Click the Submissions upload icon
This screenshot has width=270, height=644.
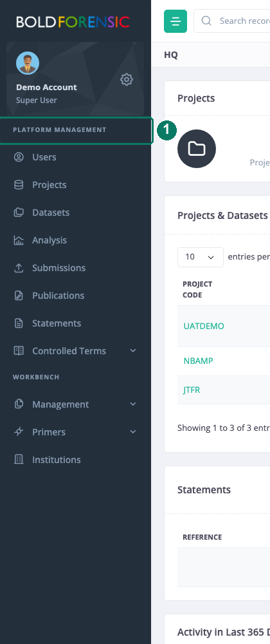pyautogui.click(x=19, y=268)
